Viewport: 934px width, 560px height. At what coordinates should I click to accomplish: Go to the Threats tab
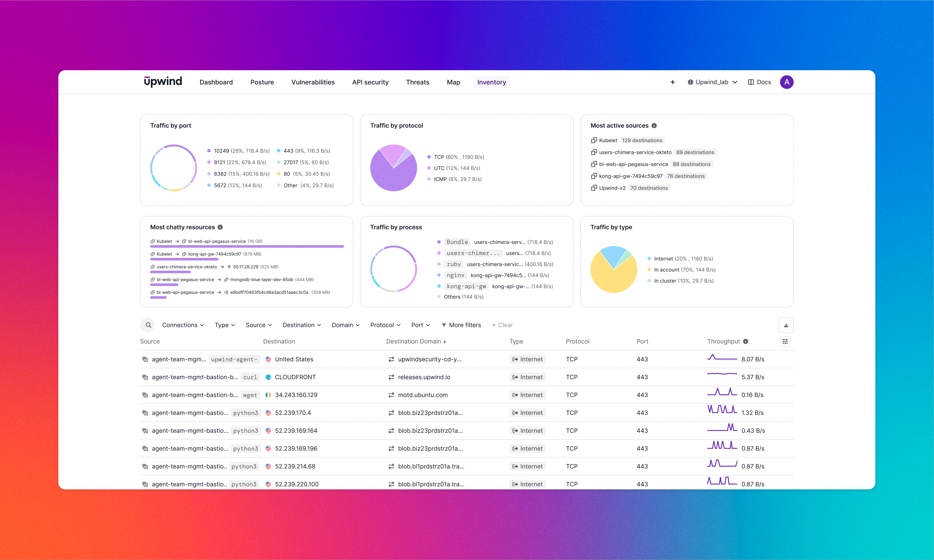(417, 82)
